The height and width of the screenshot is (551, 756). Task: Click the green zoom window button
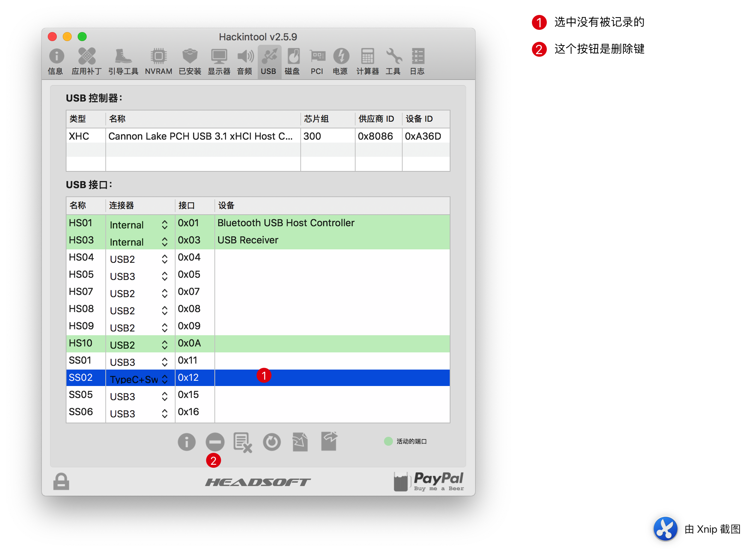pos(82,37)
